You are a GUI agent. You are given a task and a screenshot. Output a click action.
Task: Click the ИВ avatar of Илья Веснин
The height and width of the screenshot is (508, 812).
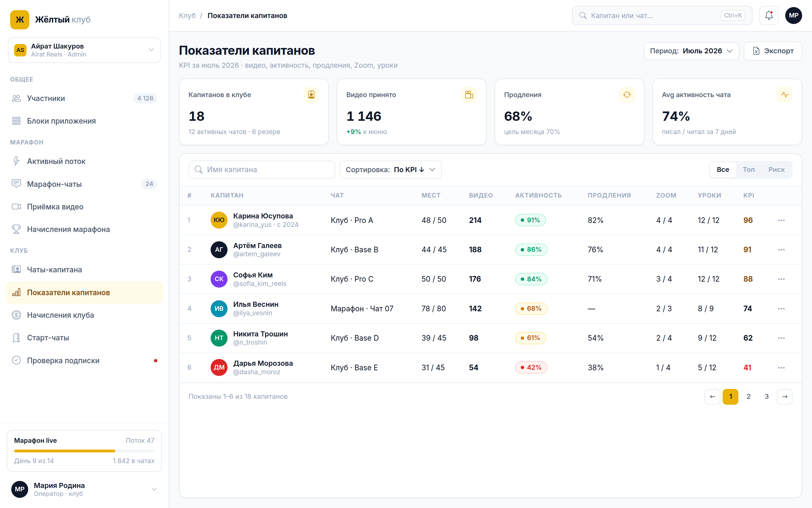coord(219,308)
